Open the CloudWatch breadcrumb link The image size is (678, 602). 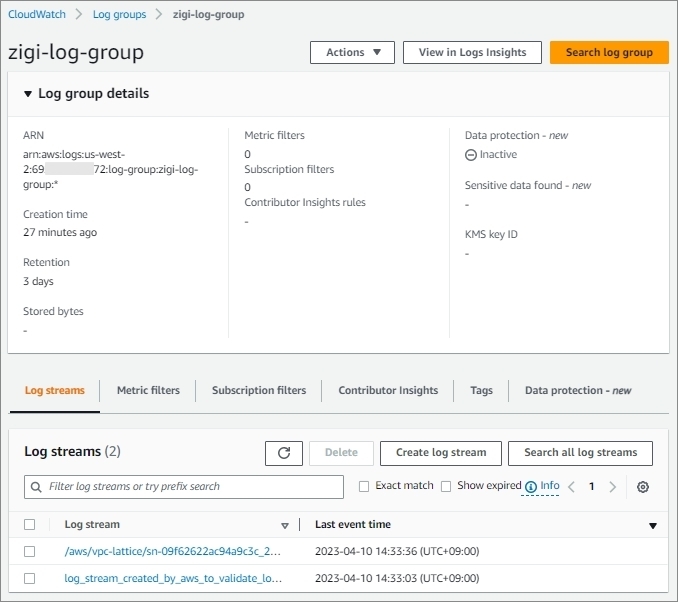tap(37, 14)
